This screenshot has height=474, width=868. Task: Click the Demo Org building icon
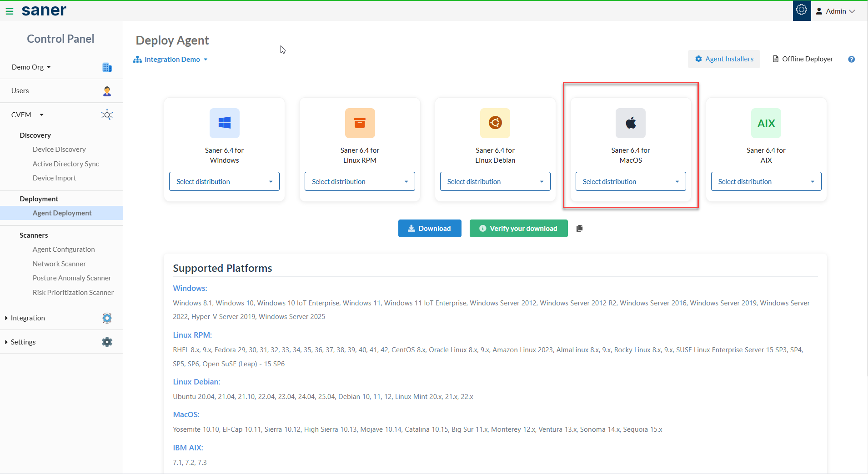click(x=107, y=67)
